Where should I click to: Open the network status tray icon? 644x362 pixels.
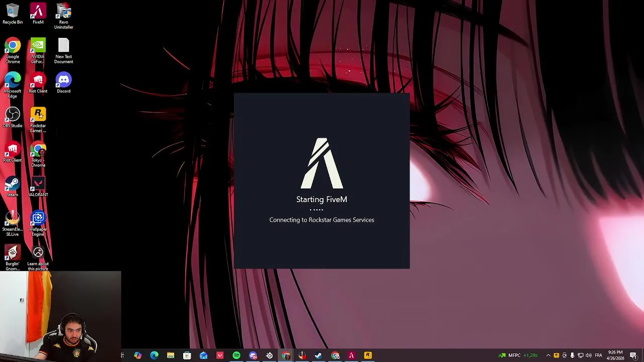click(580, 355)
